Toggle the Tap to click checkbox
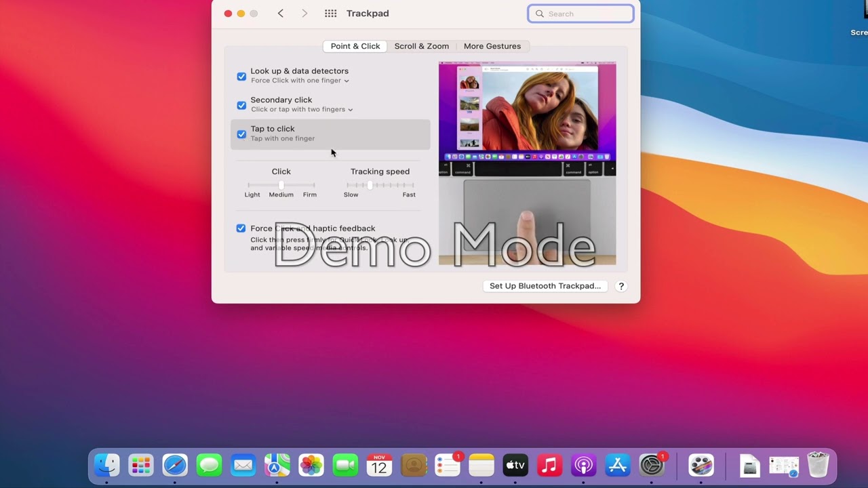This screenshot has height=488, width=868. point(241,134)
